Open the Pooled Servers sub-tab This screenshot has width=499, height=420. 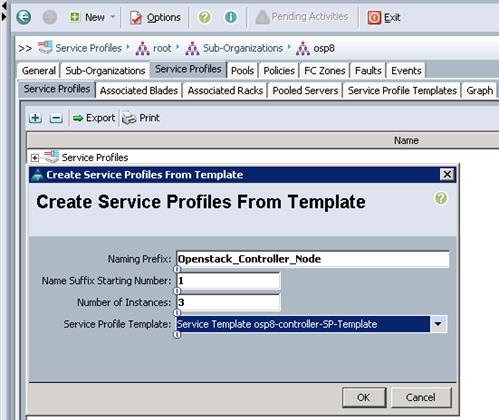click(305, 90)
